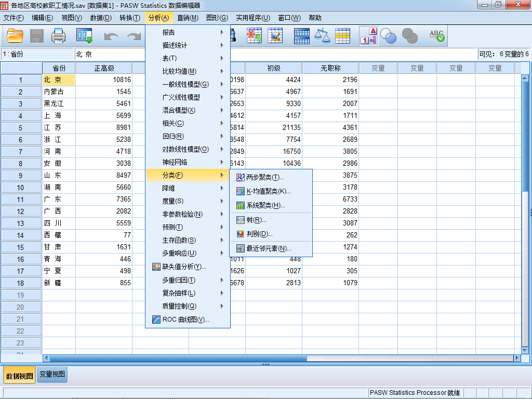532x399 pixels.
Task: Click the Insert Cases toolbar icon
Action: (x=254, y=36)
